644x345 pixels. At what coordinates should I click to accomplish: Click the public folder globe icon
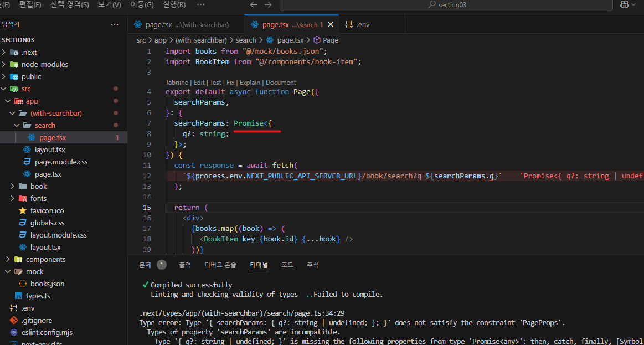coord(14,77)
